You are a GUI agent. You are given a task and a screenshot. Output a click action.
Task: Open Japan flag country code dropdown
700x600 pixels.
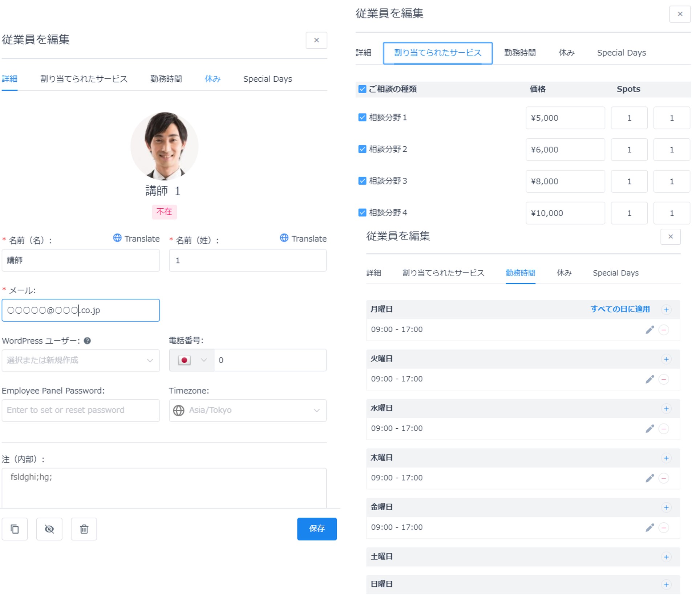pyautogui.click(x=191, y=360)
